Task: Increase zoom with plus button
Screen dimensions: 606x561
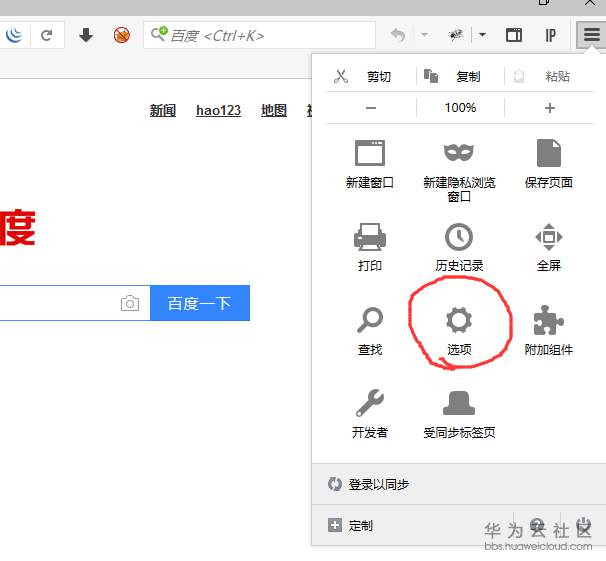Action: [549, 108]
